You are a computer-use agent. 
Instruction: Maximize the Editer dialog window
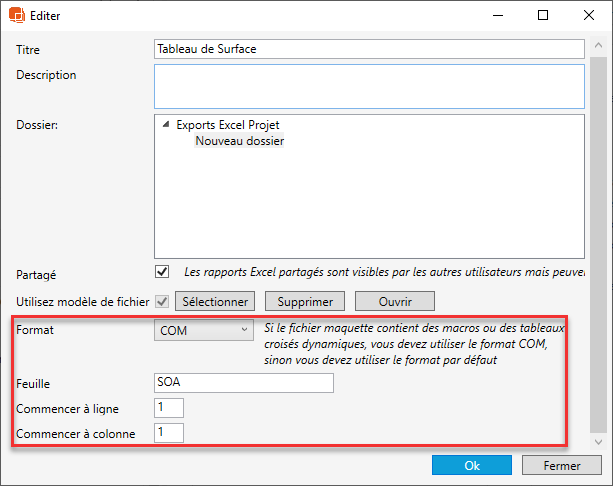[x=543, y=15]
